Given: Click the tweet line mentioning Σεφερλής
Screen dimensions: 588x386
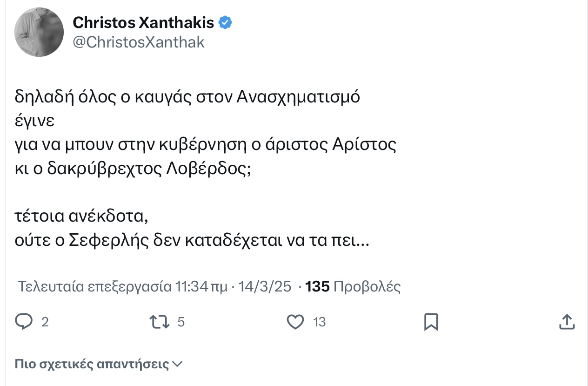Looking at the screenshot, I should click(x=192, y=242).
